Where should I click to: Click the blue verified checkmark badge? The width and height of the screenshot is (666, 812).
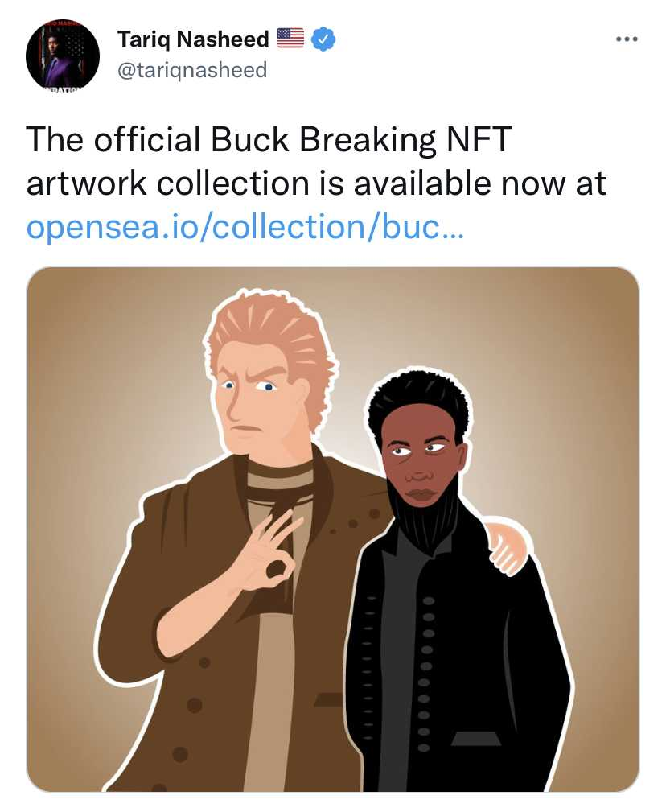323,39
